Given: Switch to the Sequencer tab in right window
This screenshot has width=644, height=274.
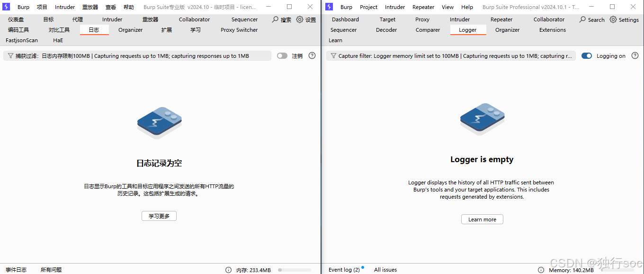Looking at the screenshot, I should coord(343,30).
